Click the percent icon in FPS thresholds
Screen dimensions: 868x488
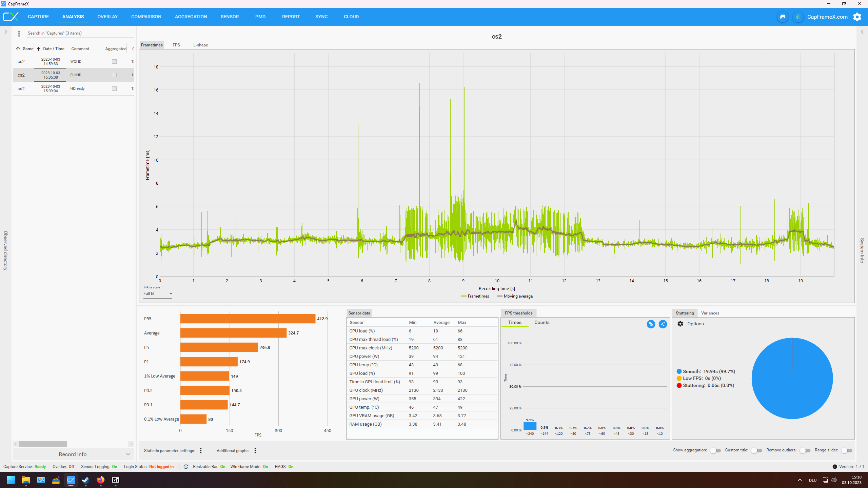pyautogui.click(x=651, y=324)
